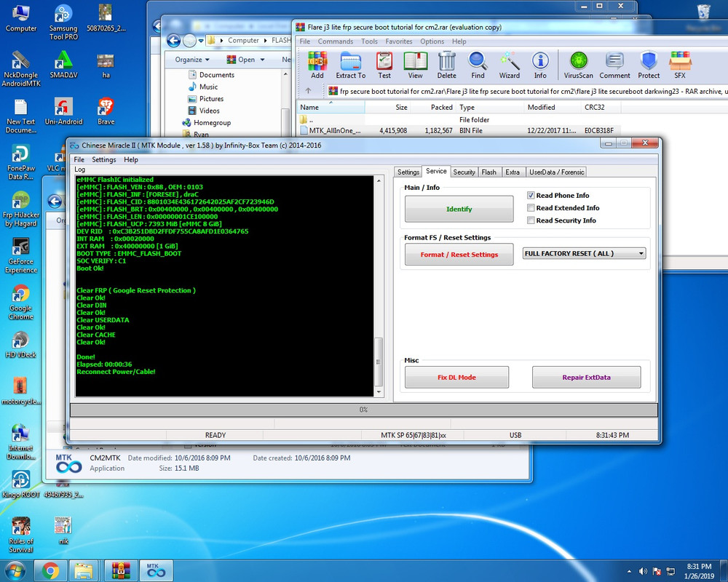Click log scrollbar down arrow
Viewport: 728px width, 582px height.
pyautogui.click(x=379, y=392)
